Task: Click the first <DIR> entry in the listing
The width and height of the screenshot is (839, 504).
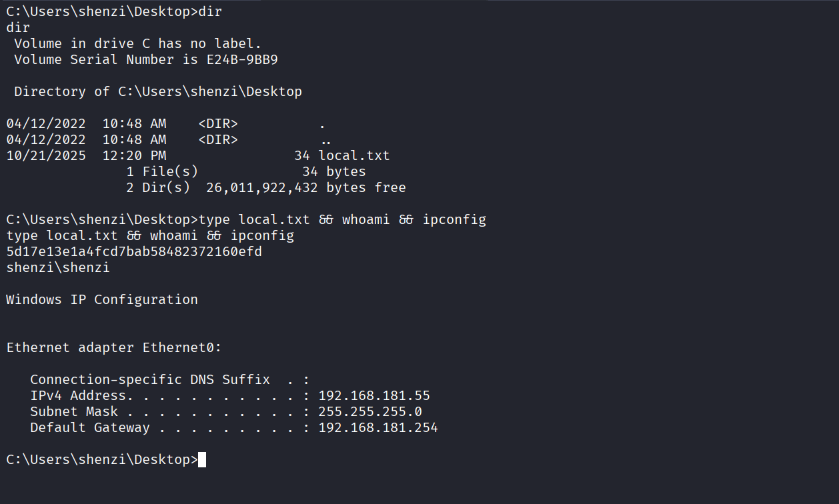Action: click(218, 123)
